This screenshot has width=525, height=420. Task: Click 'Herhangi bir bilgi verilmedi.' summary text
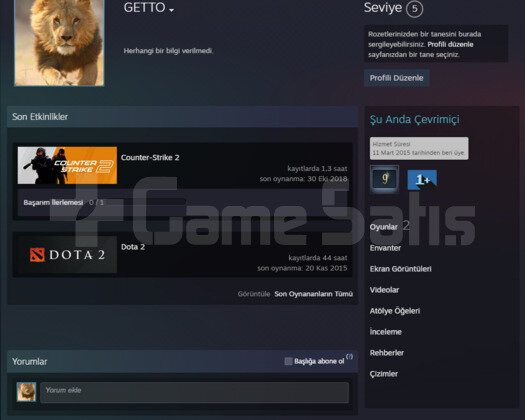pos(168,51)
